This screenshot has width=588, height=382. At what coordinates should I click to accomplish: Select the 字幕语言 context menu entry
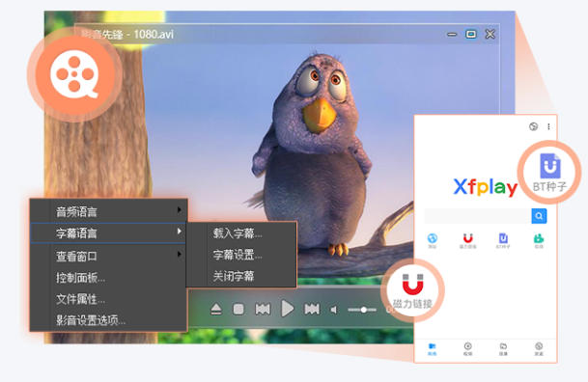coord(108,232)
